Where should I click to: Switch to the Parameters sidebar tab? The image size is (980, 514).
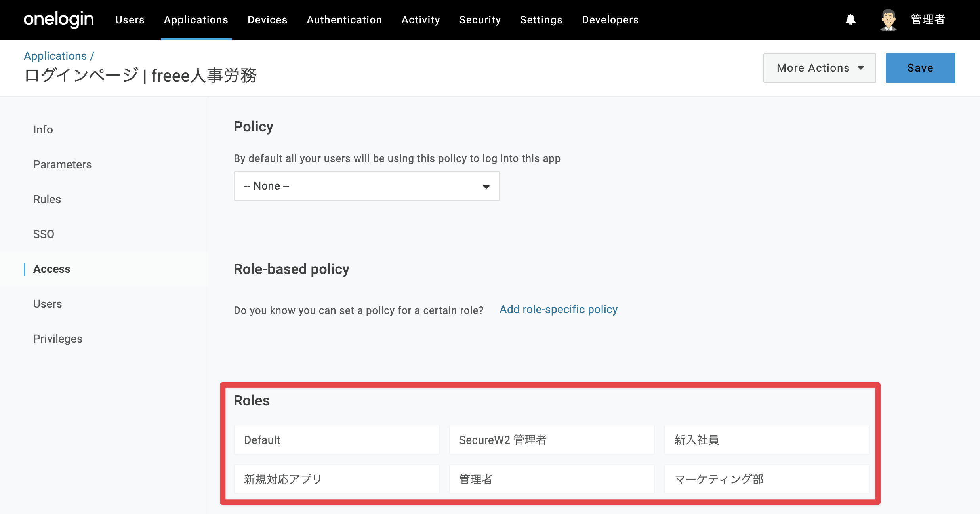coord(62,164)
